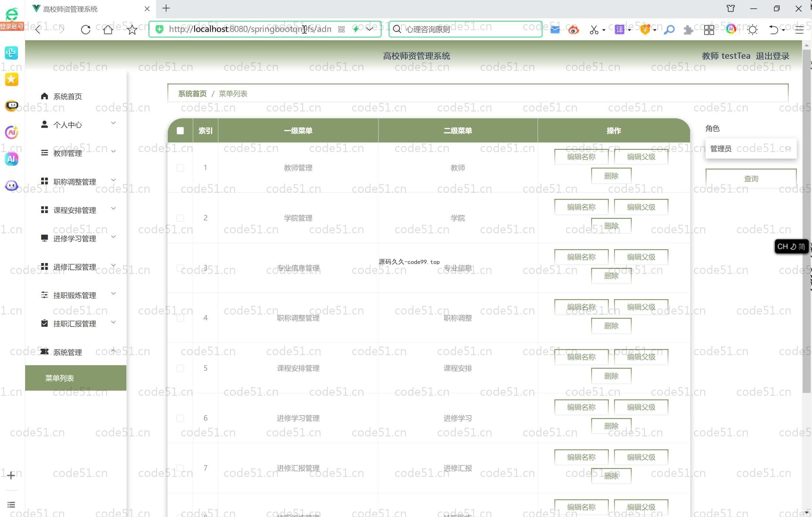The height and width of the screenshot is (517, 812).
Task: Toggle the select-all header checkbox
Action: click(x=180, y=131)
